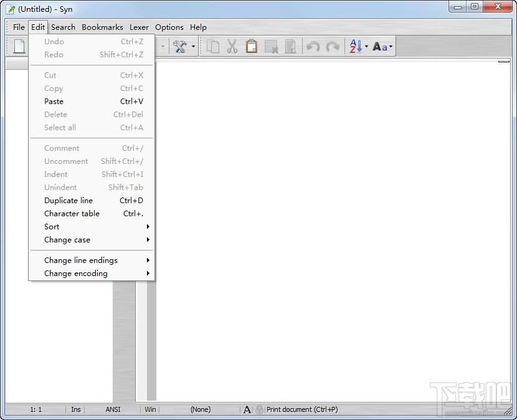This screenshot has width=517, height=420.
Task: Click the Copy toolbar icon
Action: pyautogui.click(x=213, y=47)
